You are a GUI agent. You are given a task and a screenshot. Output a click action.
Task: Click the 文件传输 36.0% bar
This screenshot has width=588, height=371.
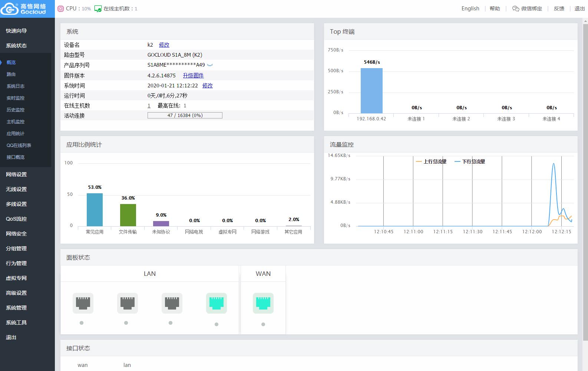click(128, 215)
